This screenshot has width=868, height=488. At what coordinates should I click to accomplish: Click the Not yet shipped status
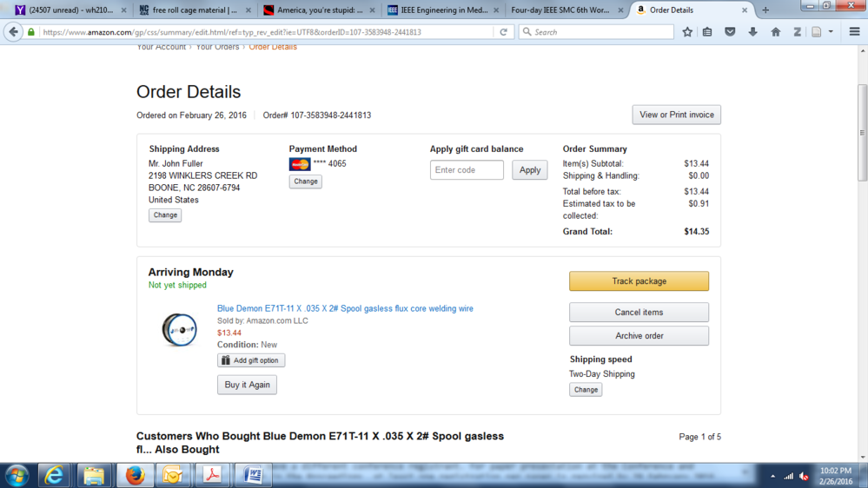[x=177, y=285]
